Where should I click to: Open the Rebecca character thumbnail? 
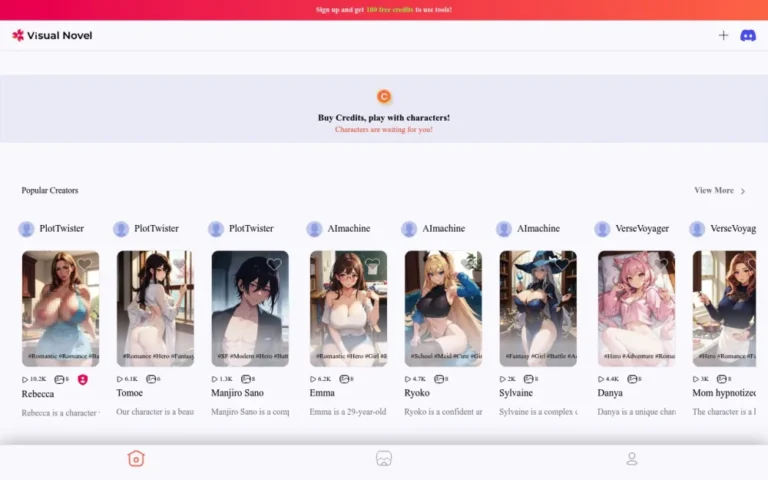click(x=61, y=309)
